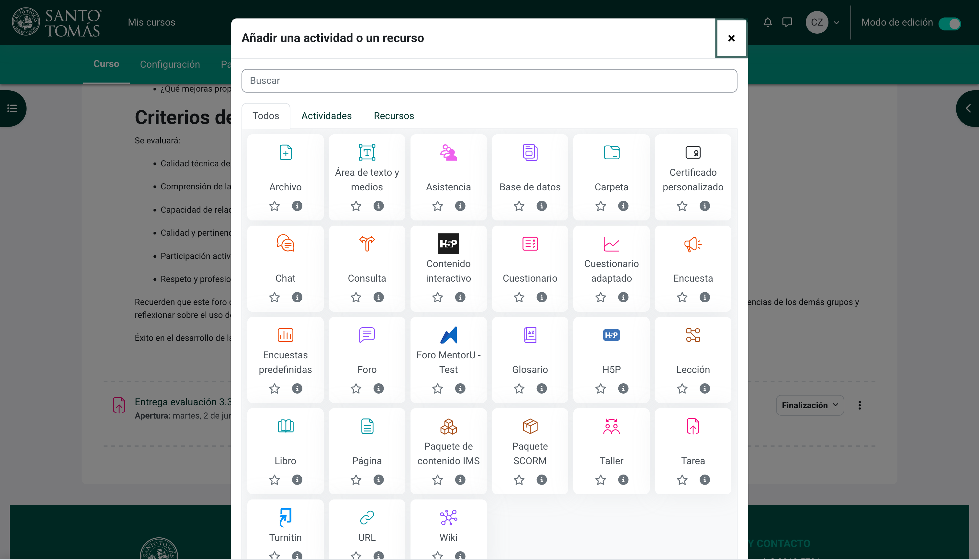Select the URL link icon
Viewport: 979px width, 560px height.
point(367,517)
